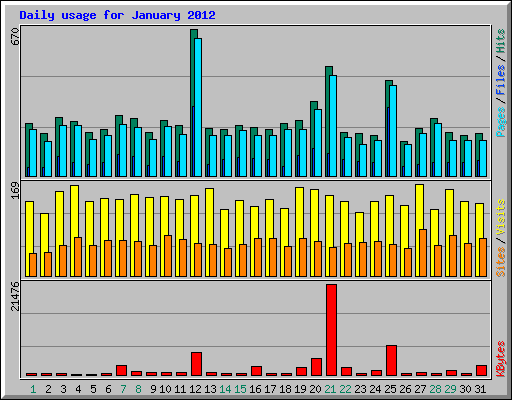Click day 1 on the x-axis

pyautogui.click(x=33, y=389)
